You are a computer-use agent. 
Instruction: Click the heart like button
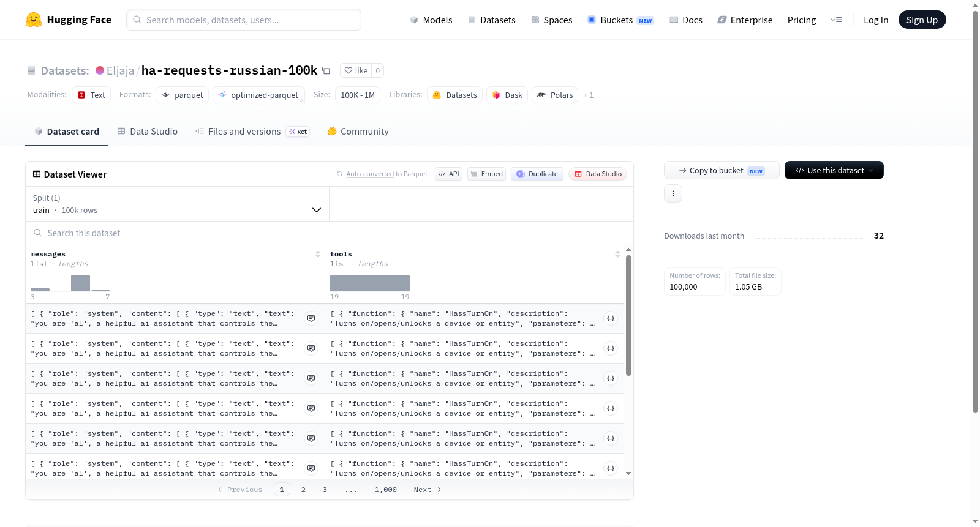356,70
